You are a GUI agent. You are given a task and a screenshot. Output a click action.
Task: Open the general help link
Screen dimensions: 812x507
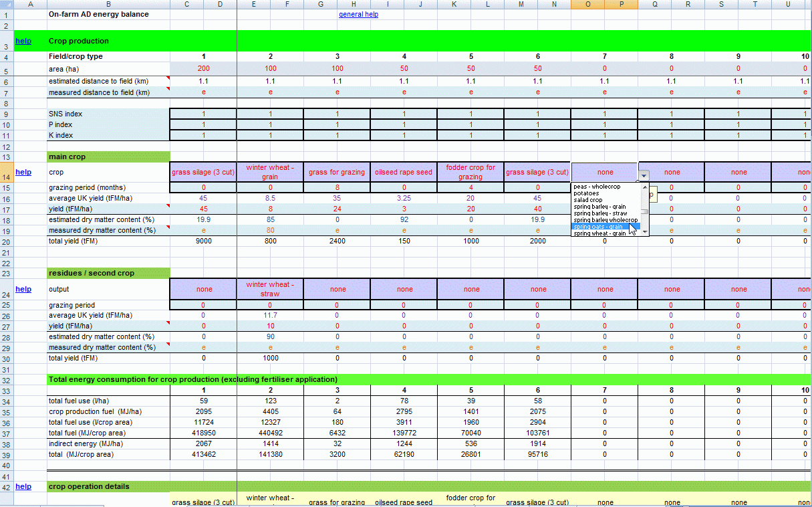(358, 14)
